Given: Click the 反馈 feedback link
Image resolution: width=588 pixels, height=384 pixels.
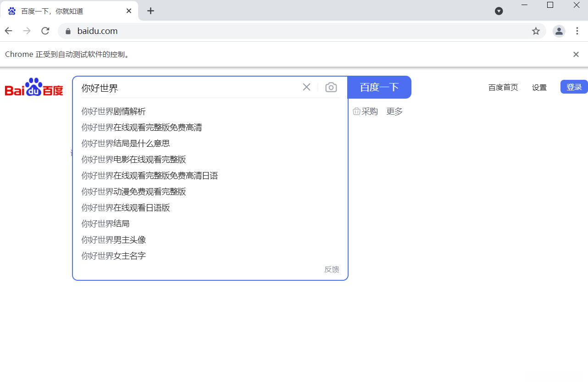Looking at the screenshot, I should coord(332,269).
